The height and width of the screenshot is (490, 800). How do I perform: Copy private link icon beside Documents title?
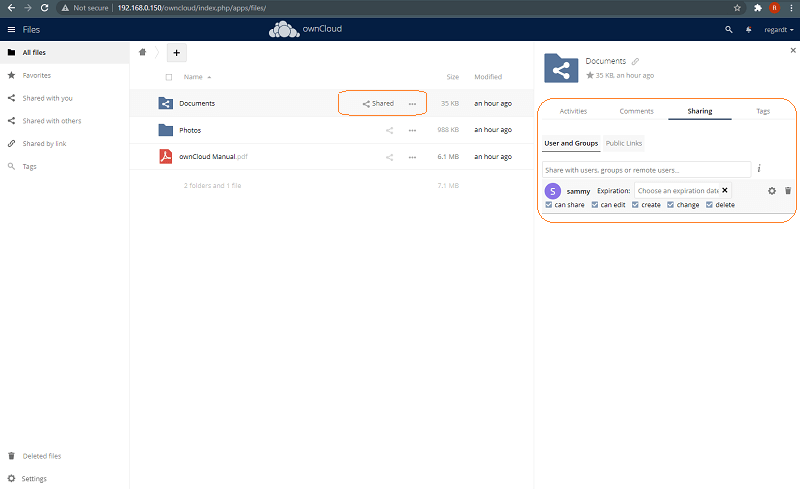point(635,61)
